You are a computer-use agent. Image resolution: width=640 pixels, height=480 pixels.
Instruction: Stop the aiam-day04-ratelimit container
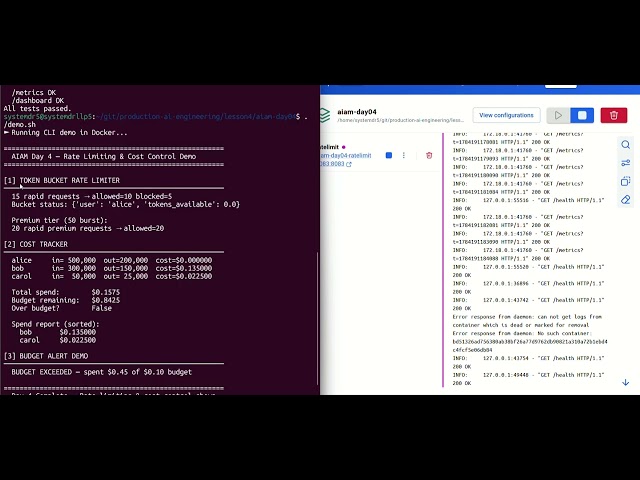[389, 155]
